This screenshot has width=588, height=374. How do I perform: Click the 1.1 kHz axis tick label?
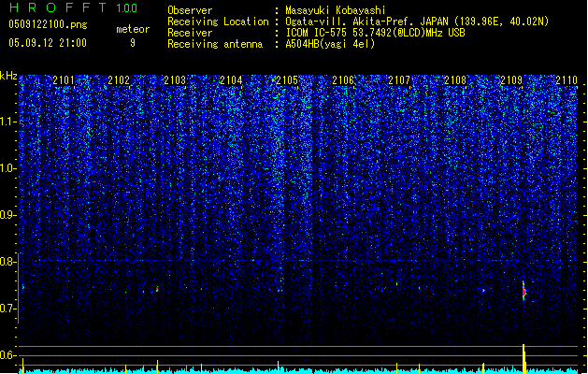point(7,122)
